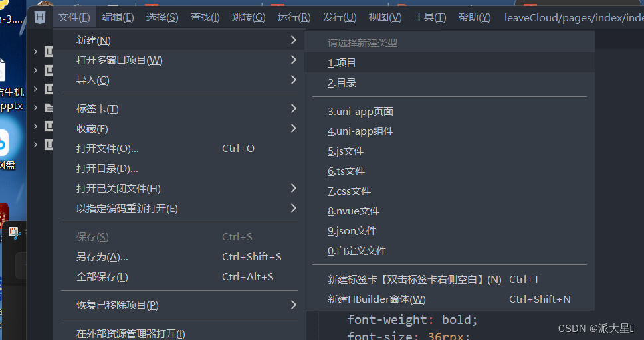
Task: Choose 新建HBuilder窗体(W) entry
Action: [449, 299]
